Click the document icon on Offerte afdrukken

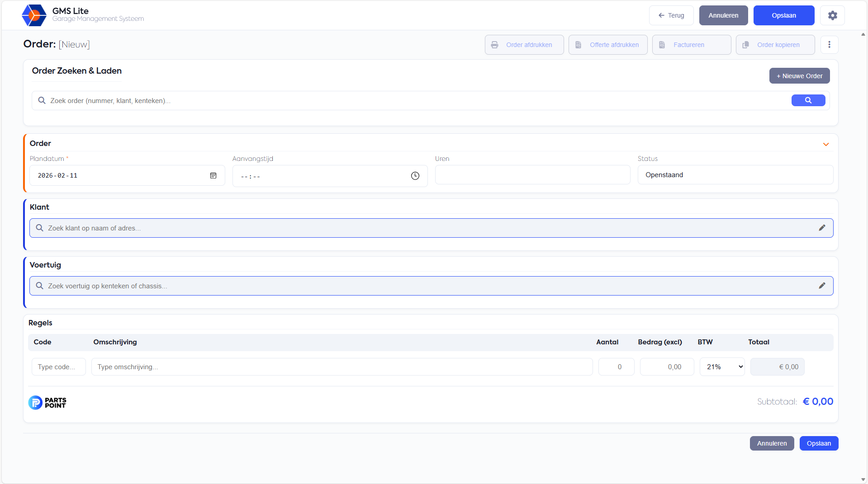pos(578,45)
